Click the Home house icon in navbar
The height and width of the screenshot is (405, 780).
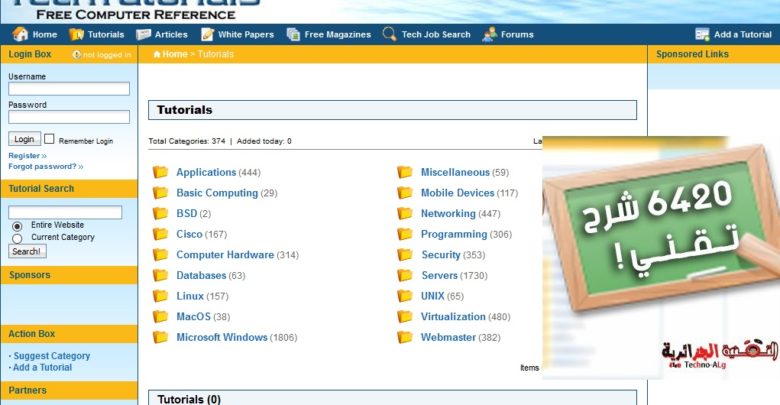20,34
